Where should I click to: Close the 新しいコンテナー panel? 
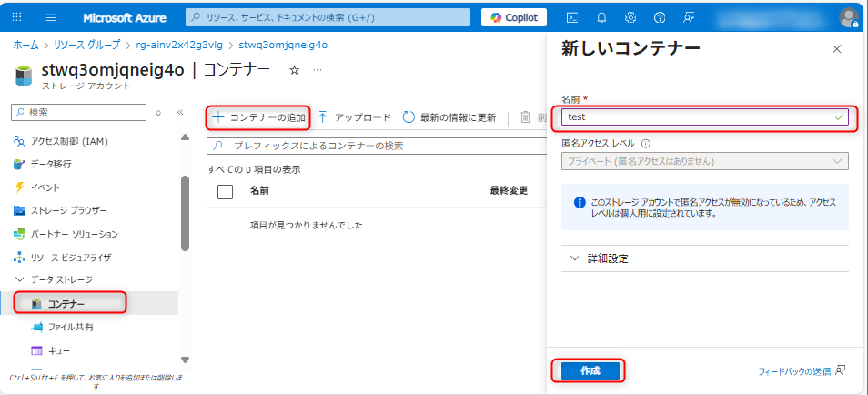[x=837, y=49]
